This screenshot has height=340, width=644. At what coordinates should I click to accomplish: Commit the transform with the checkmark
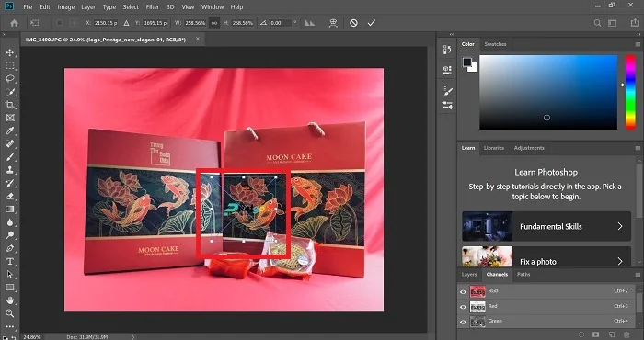tap(372, 23)
